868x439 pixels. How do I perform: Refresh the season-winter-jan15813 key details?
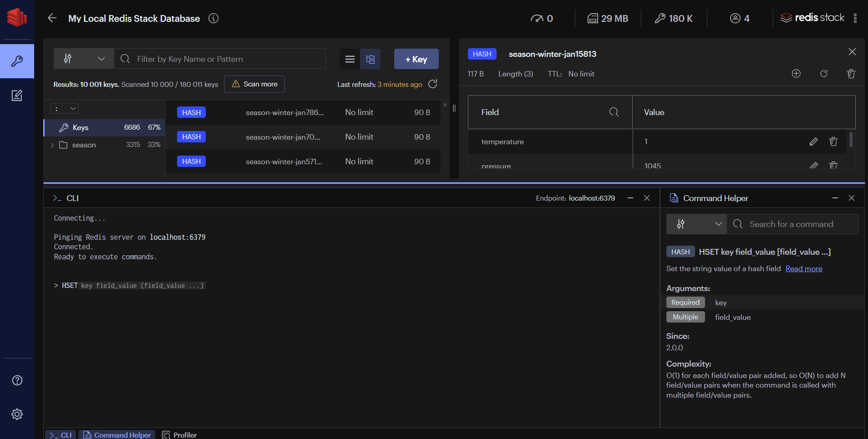823,73
